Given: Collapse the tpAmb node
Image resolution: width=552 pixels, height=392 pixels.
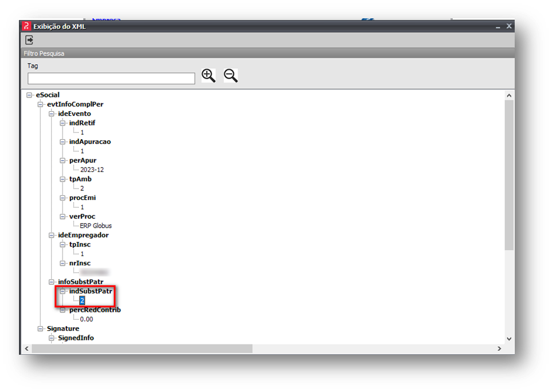Looking at the screenshot, I should [63, 179].
